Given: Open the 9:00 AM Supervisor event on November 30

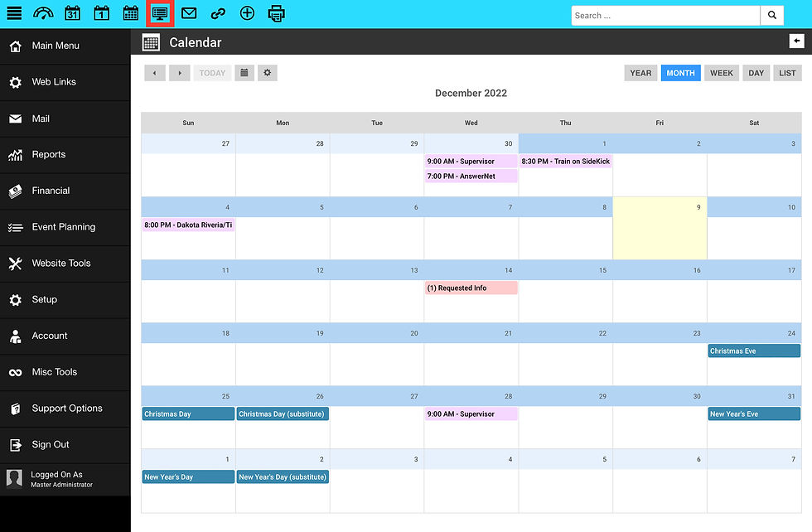Looking at the screenshot, I should pyautogui.click(x=471, y=161).
